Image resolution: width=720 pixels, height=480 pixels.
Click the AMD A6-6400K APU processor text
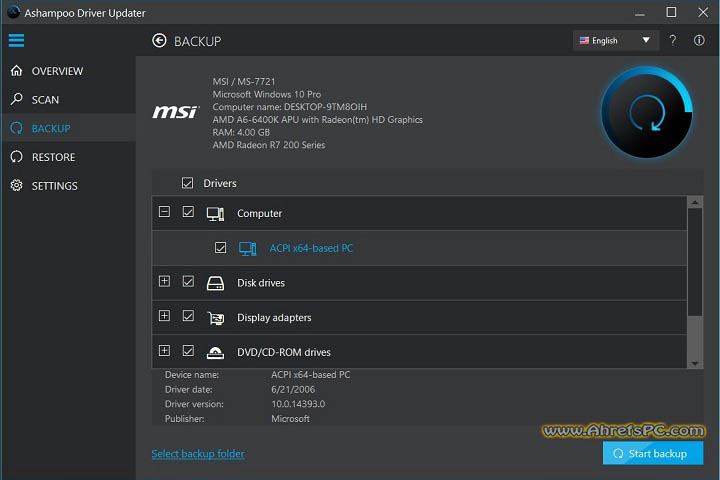point(317,120)
